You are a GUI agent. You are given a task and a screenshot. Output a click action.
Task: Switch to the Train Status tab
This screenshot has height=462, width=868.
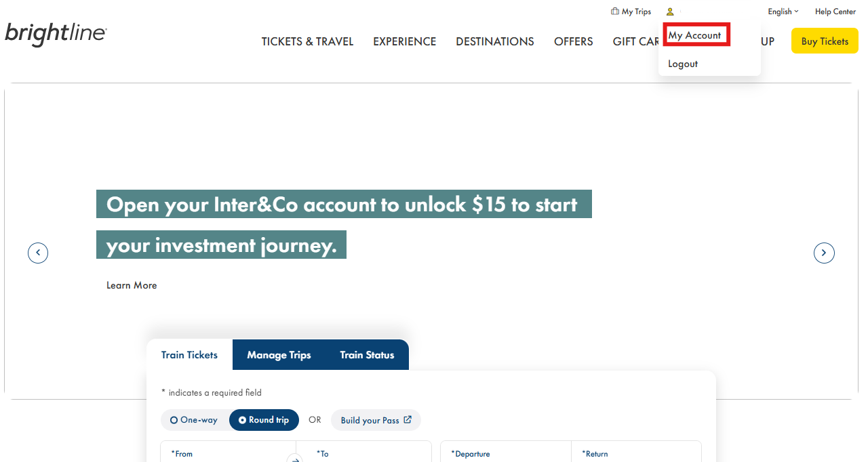pos(367,355)
